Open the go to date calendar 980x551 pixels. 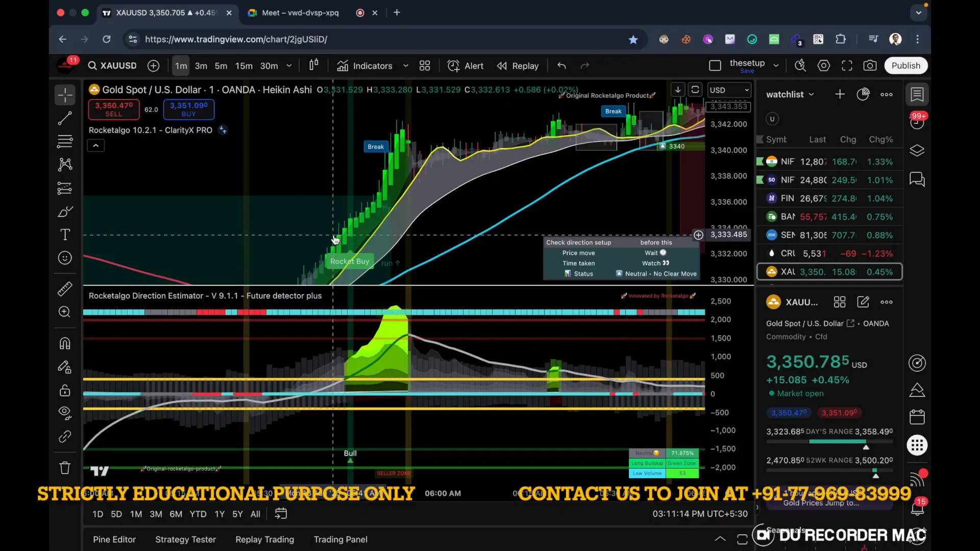coord(281,514)
